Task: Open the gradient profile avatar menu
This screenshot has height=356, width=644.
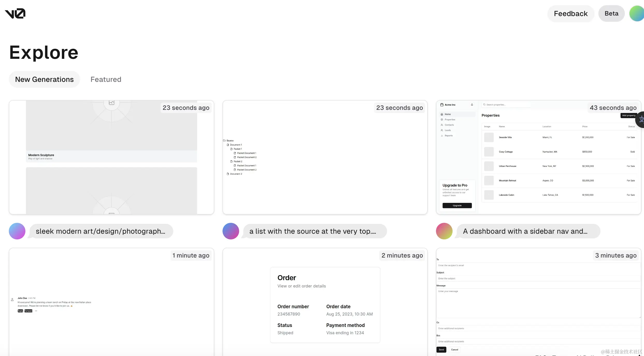Action: tap(637, 13)
